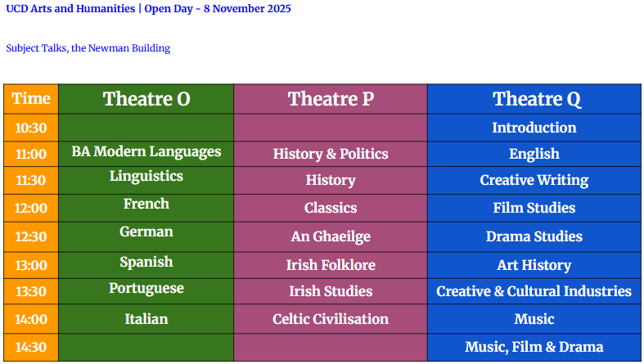644x364 pixels.
Task: Select the Theatre P column header
Action: point(331,99)
